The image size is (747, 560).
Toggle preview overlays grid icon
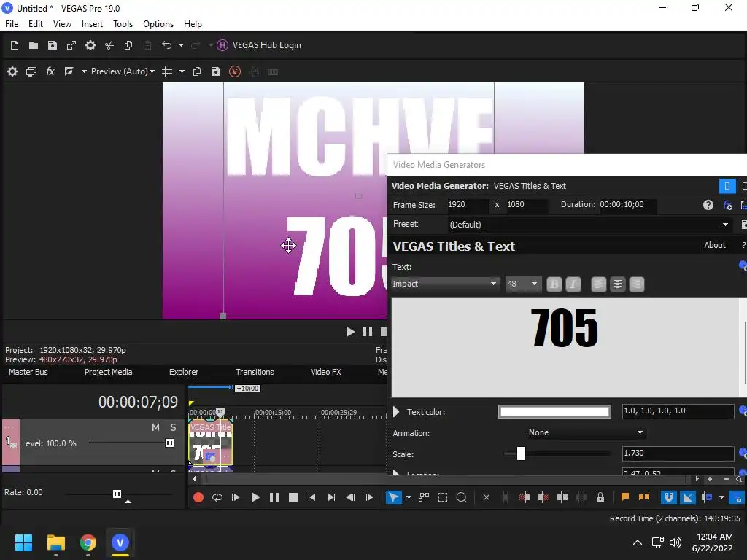click(x=167, y=71)
